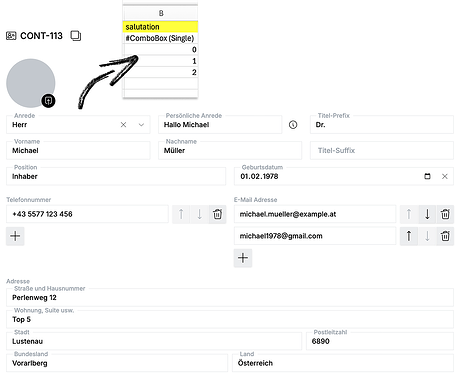This screenshot has height=375, width=460.
Task: Click the Adresse section label
Action: [18, 281]
